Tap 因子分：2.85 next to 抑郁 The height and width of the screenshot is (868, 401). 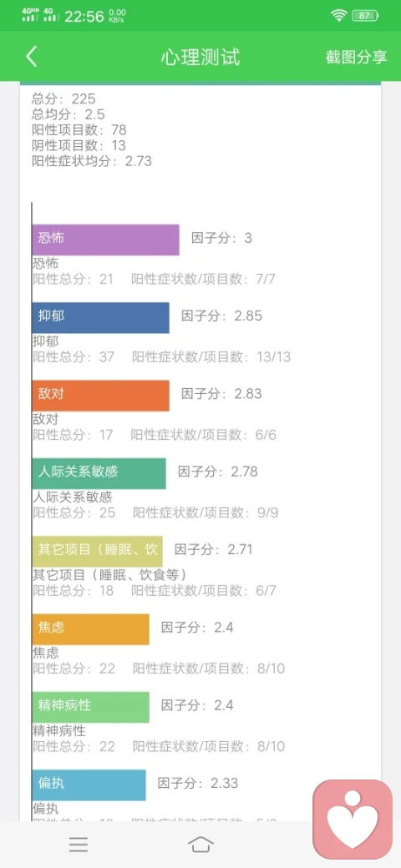[x=221, y=316]
